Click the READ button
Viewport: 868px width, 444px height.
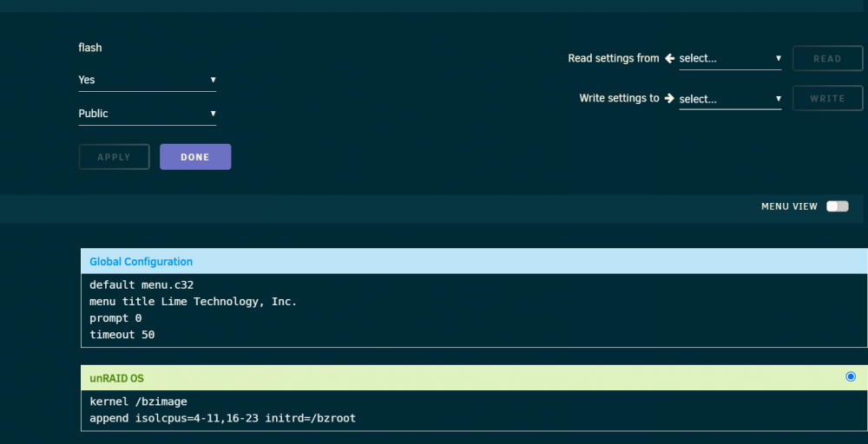tap(827, 59)
